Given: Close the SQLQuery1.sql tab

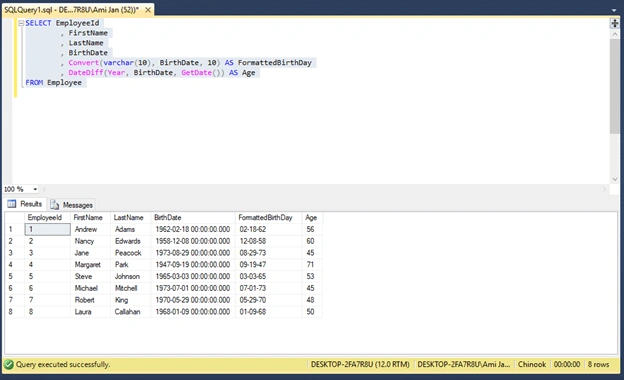Looking at the screenshot, I should [148, 10].
